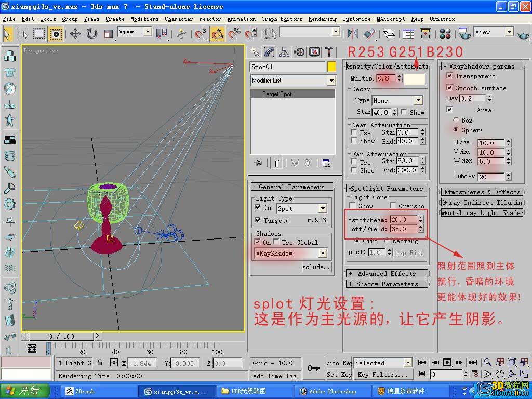The image size is (532, 399).
Task: Open the Create command panel tab
Action: [x=255, y=52]
